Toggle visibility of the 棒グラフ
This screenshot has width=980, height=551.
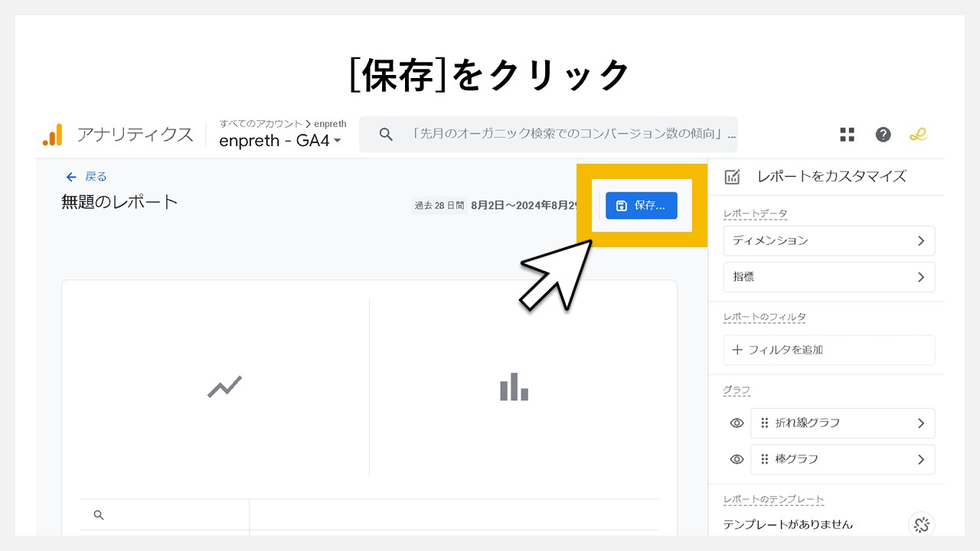736,459
